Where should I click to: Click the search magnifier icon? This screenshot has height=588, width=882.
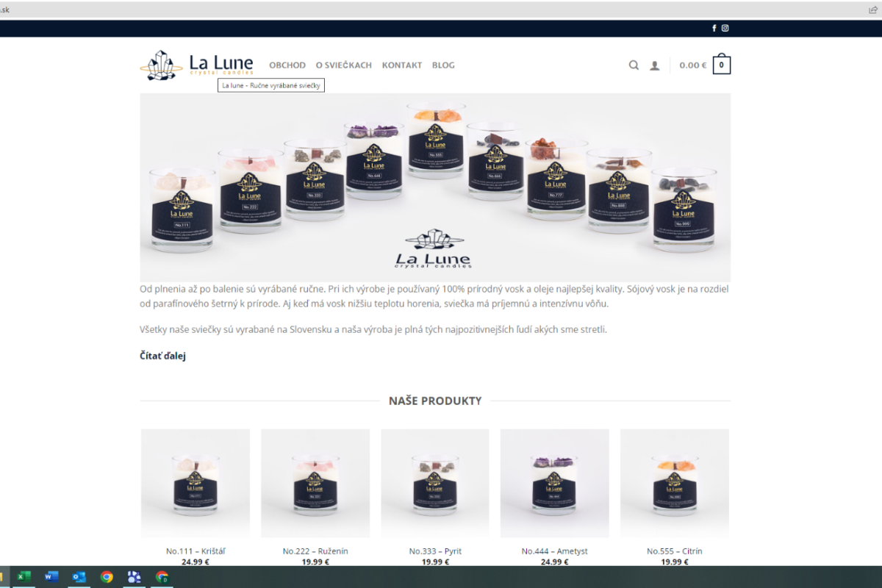pyautogui.click(x=634, y=65)
